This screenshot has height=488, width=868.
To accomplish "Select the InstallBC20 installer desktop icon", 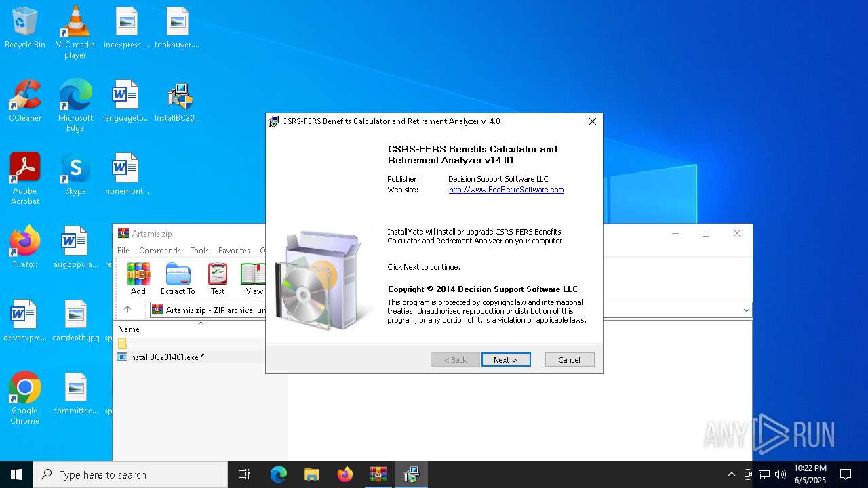I will [177, 102].
